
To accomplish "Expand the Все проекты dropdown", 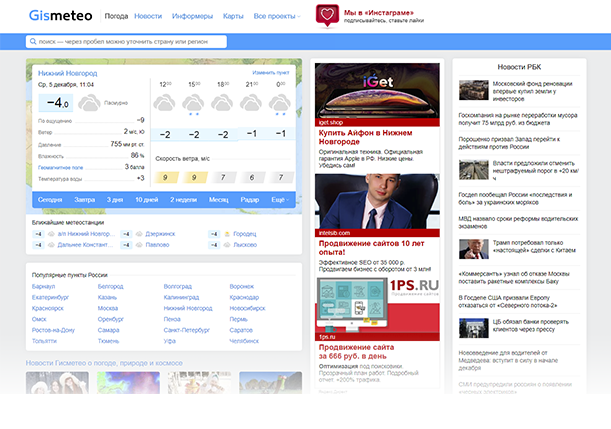I will 276,16.
